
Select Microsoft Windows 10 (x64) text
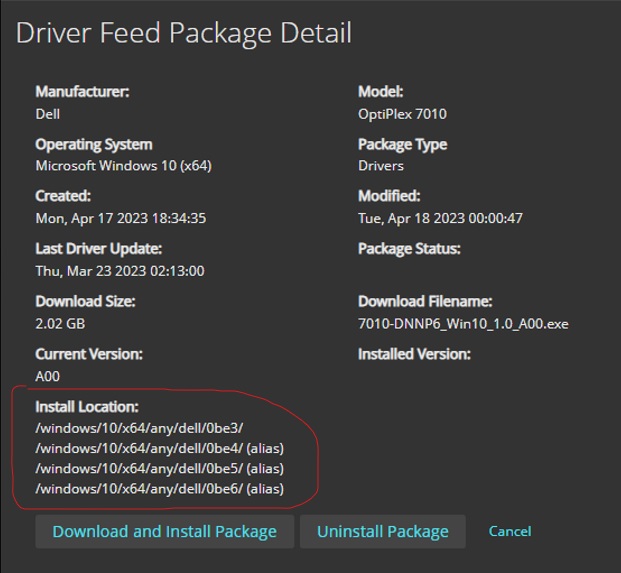click(124, 166)
